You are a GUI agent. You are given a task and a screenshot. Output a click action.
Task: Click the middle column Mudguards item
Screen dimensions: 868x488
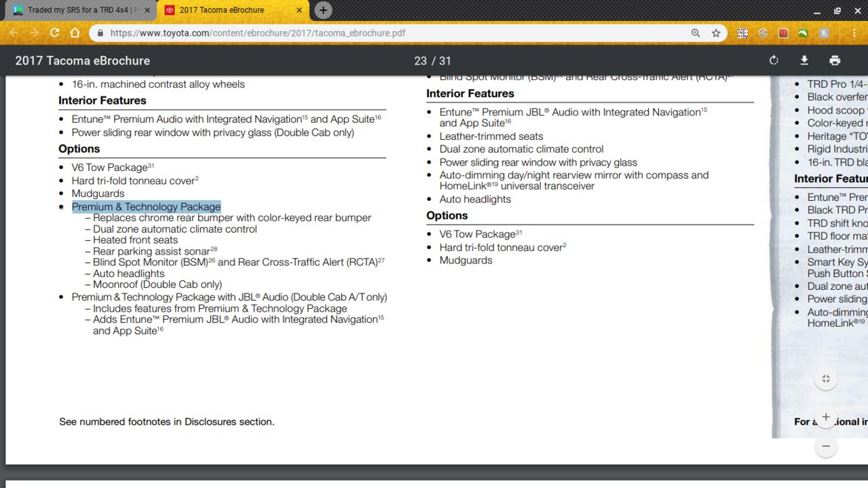coord(466,261)
